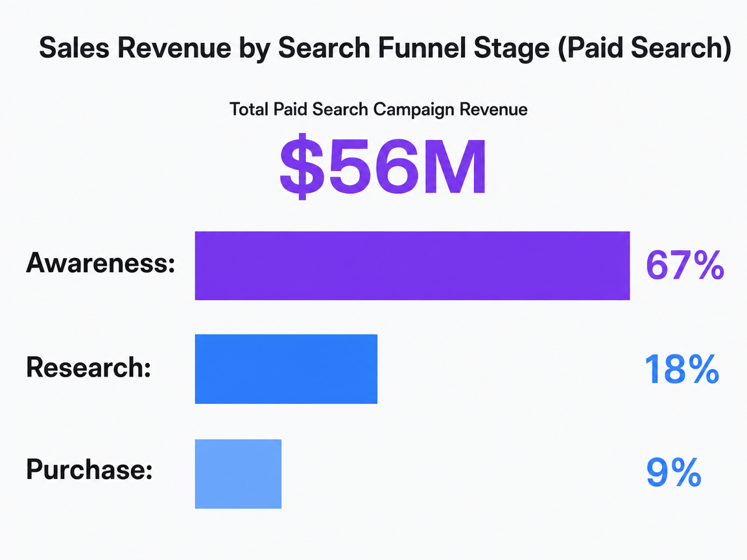Screen dimensions: 747x560
Task: Click the 18% value
Action: [682, 369]
